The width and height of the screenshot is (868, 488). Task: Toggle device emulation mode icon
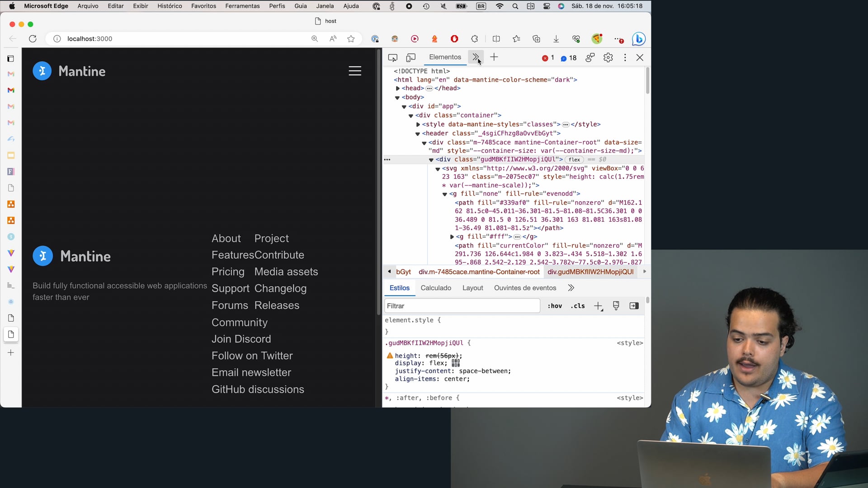tap(410, 58)
